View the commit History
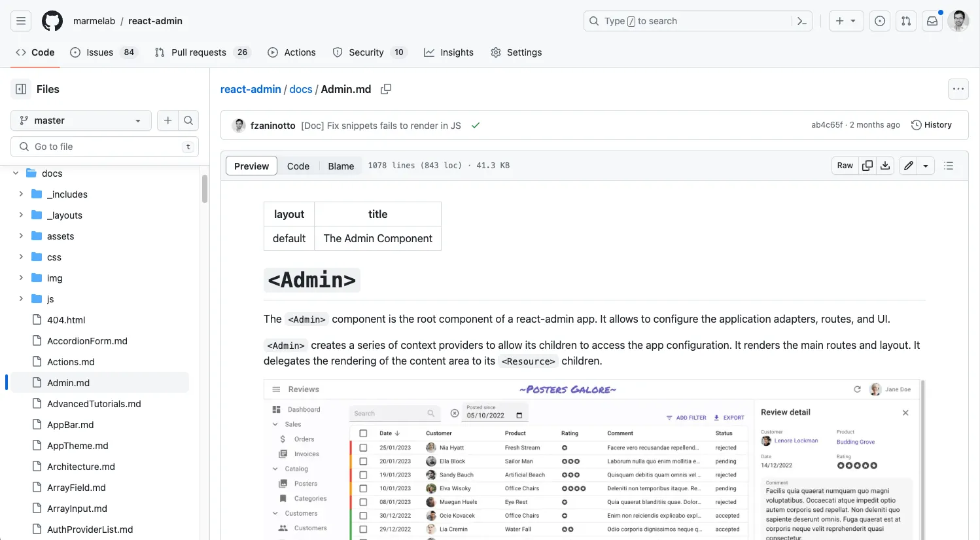The image size is (980, 540). tap(931, 124)
